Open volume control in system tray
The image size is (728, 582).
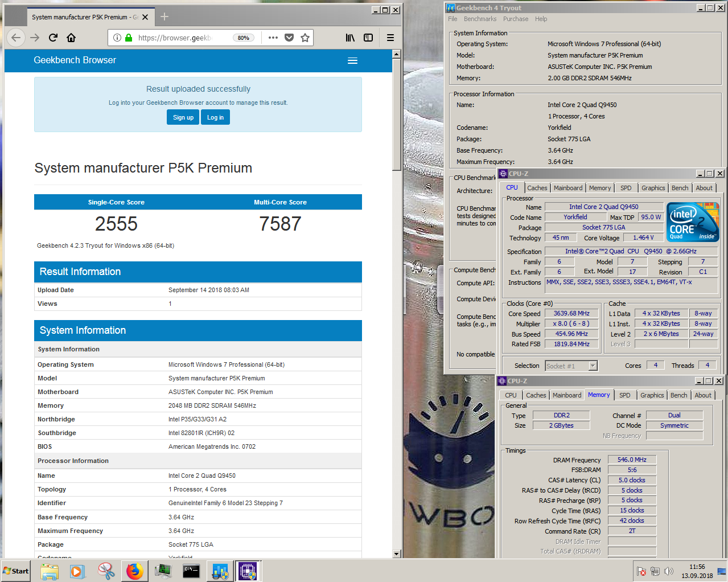[x=669, y=571]
